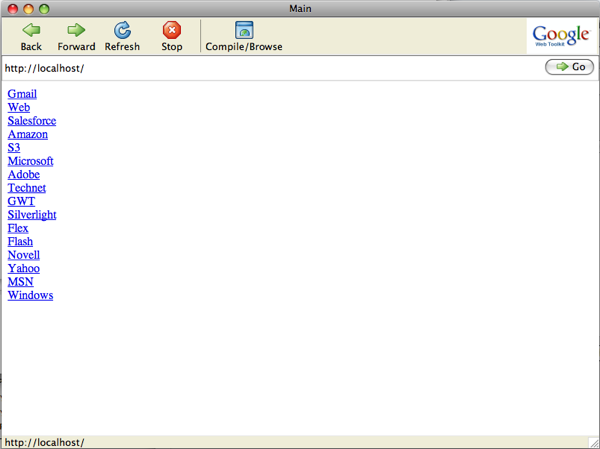Zoom the Main window with green button
600x449 pixels.
coord(44,9)
